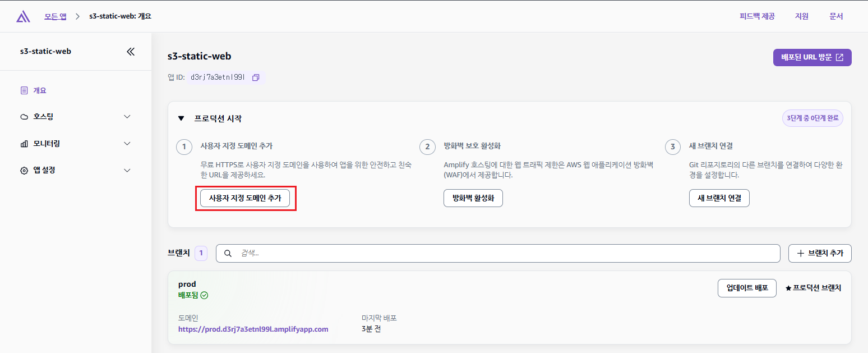The height and width of the screenshot is (353, 868).
Task: Open 피드백 제공 in top bar
Action: 756,16
